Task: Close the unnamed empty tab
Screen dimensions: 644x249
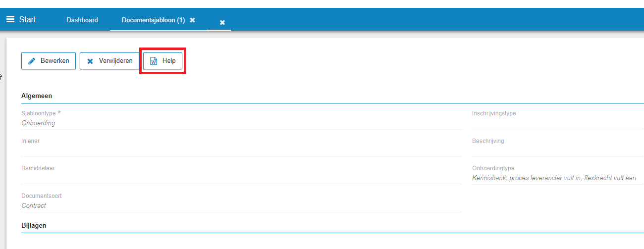Action: coord(222,22)
